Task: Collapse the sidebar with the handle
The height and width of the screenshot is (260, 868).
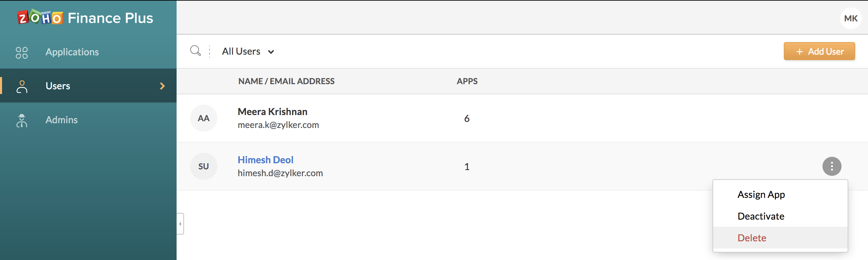Action: coord(180,224)
